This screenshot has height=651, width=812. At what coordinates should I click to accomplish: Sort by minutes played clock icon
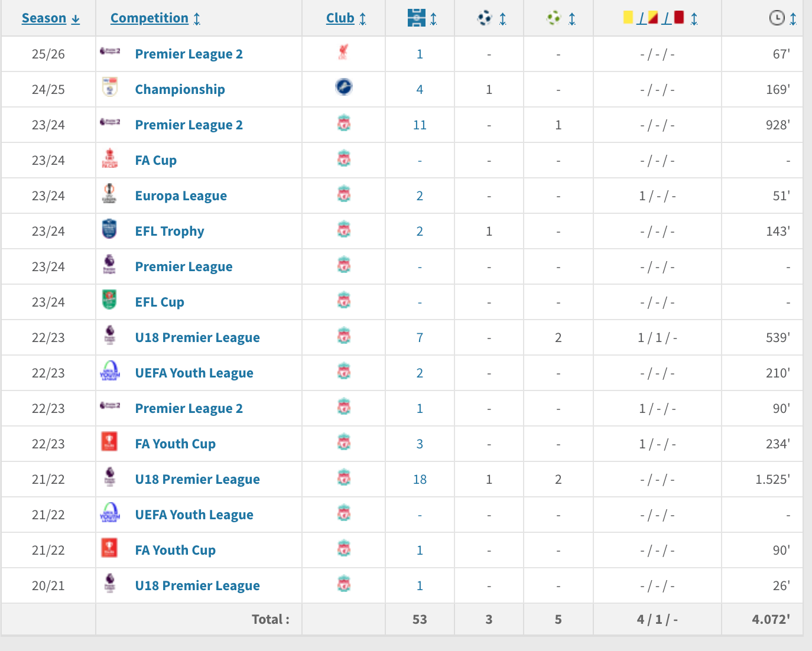(x=777, y=18)
